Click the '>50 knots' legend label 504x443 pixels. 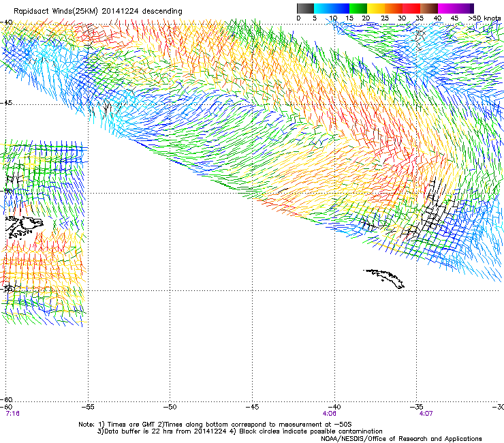(484, 18)
